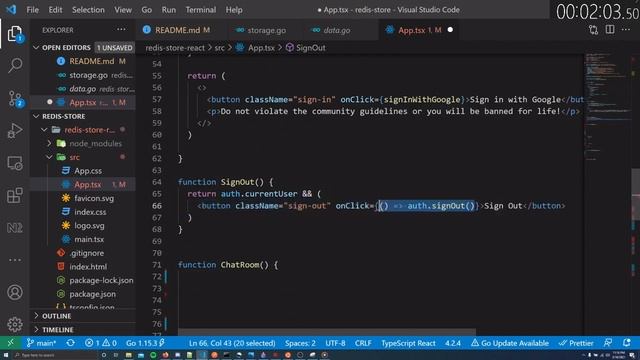Open the notifications bell

pyautogui.click(x=627, y=343)
